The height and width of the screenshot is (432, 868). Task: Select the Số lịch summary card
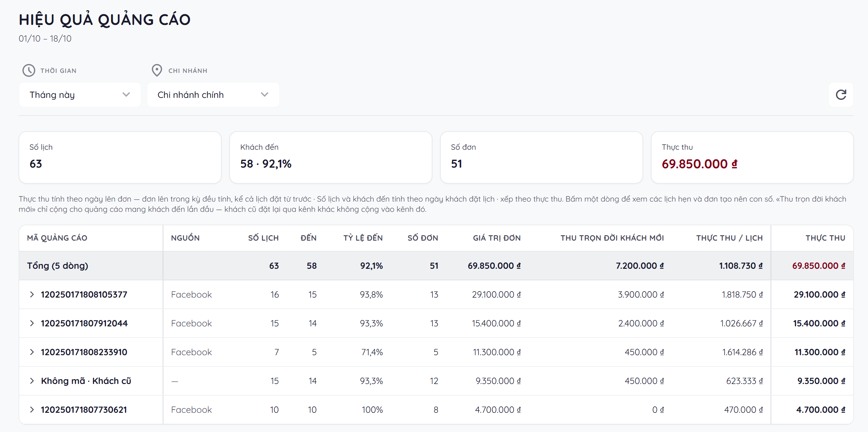[x=120, y=157]
